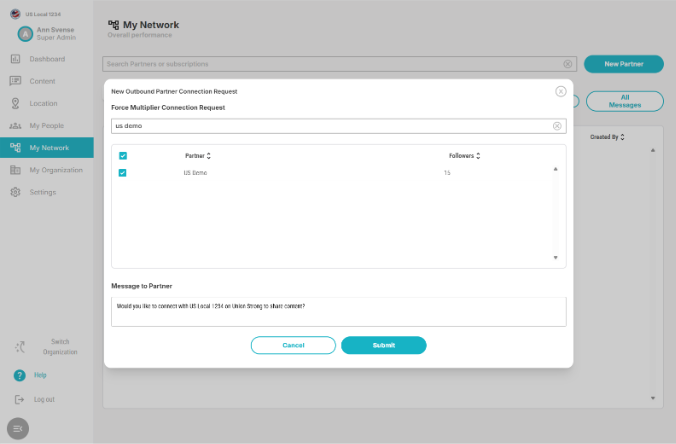Select Log out in sidebar
This screenshot has height=444, width=676.
point(44,399)
